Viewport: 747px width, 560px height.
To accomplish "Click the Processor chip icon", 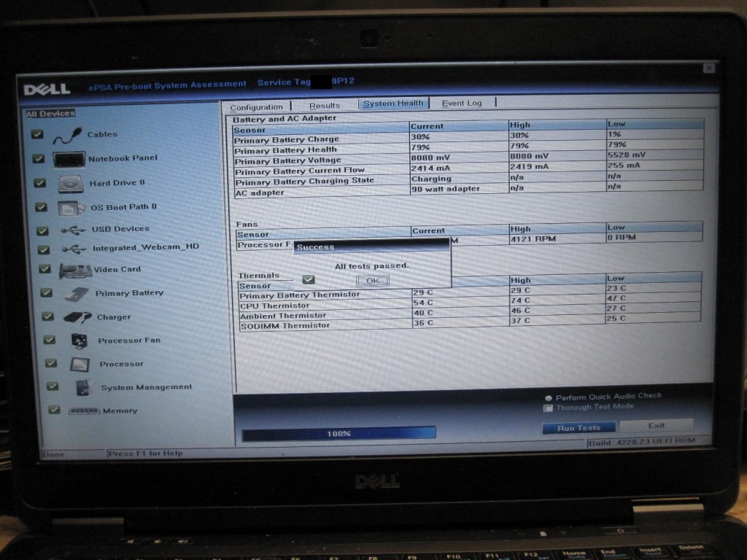I will (80, 365).
